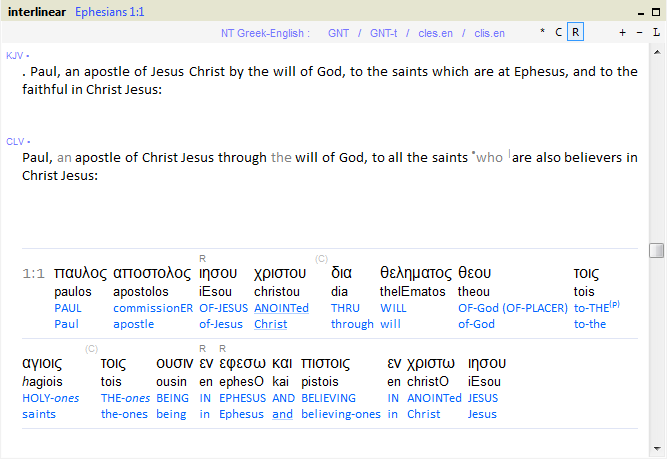Click the (C) marker above second τοις
The width and height of the screenshot is (667, 459).
(91, 348)
